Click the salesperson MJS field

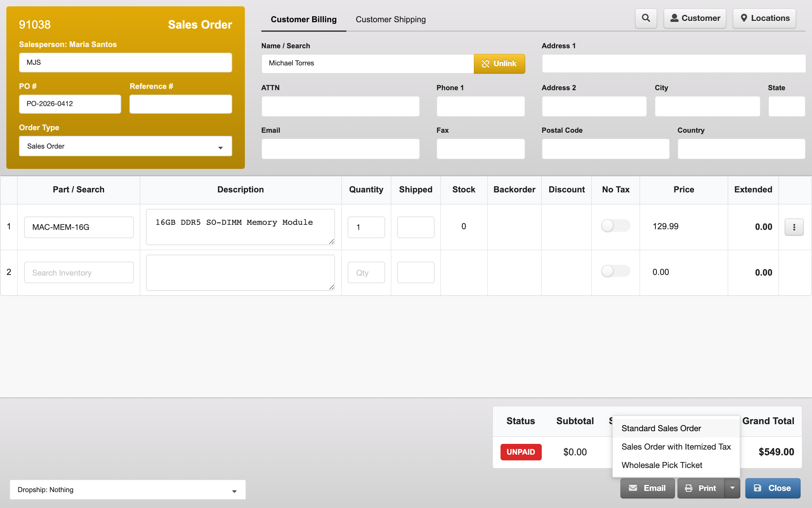tap(126, 63)
